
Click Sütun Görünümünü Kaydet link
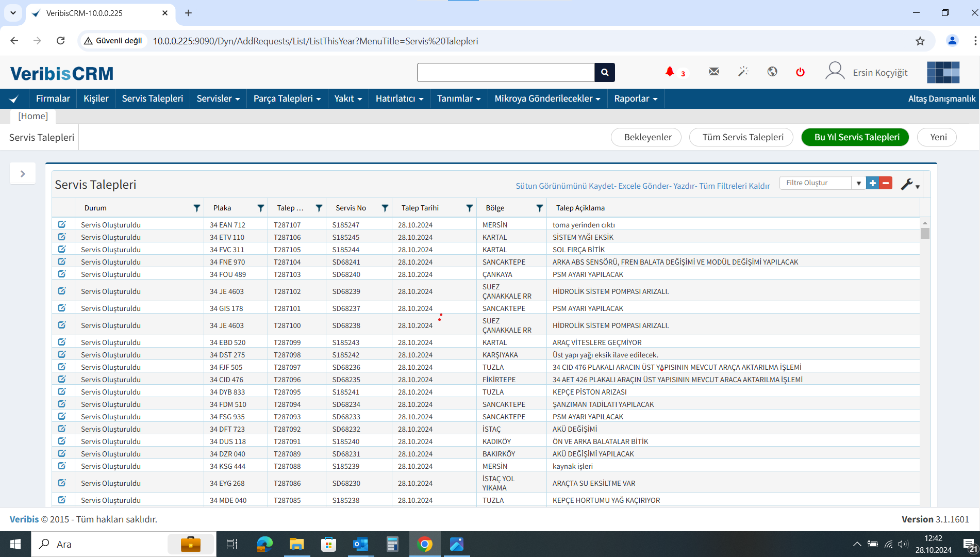click(564, 186)
